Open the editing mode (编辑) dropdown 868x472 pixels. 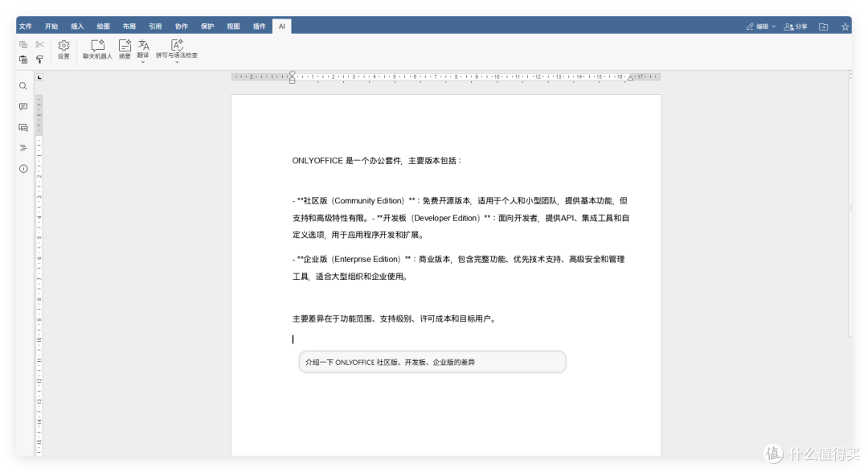(x=760, y=27)
